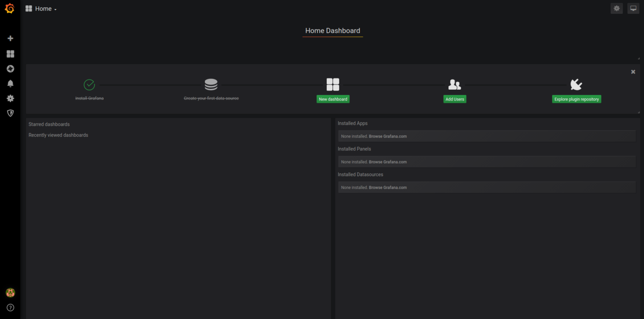Open the Server Admin shield icon

[x=10, y=113]
